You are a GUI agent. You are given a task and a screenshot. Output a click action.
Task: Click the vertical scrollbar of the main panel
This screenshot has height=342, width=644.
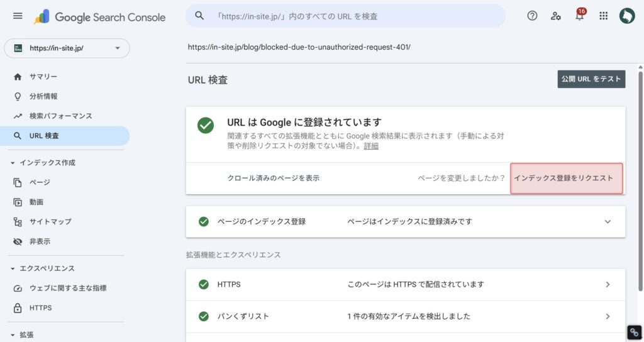pos(640,180)
